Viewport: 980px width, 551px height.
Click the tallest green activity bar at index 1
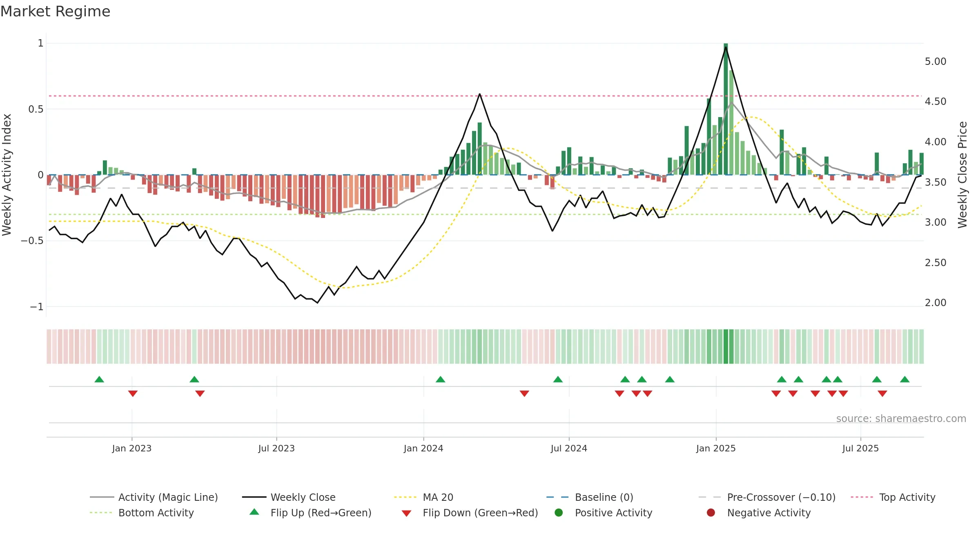(x=726, y=109)
